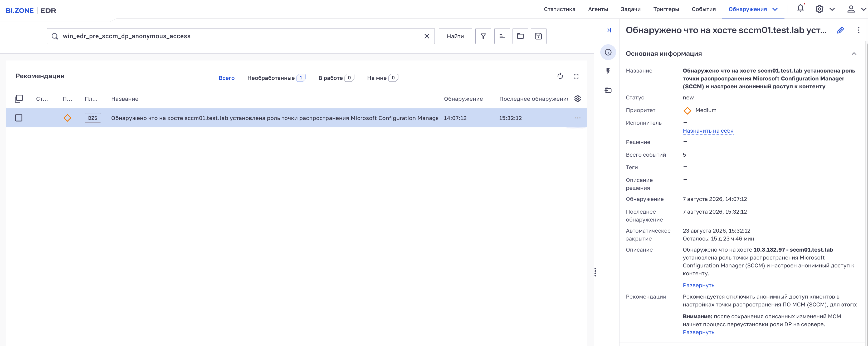The width and height of the screenshot is (868, 346).
Task: Click the 10.3.132.97 - sccm01.test.lab text
Action: pos(793,250)
